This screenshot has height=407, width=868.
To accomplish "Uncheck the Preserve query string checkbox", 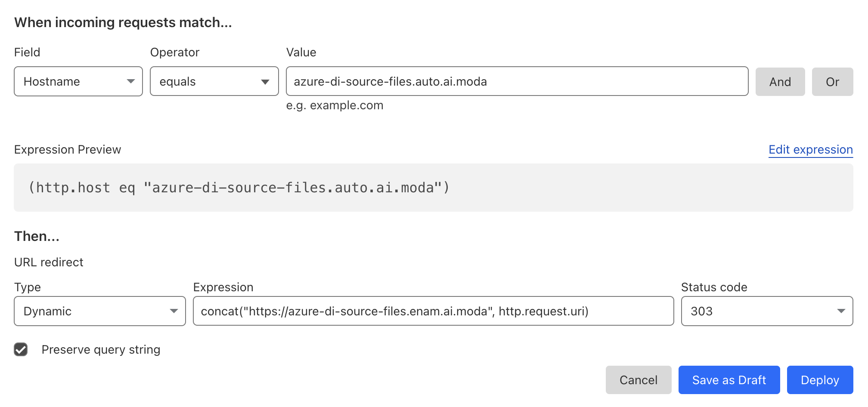I will click(21, 349).
